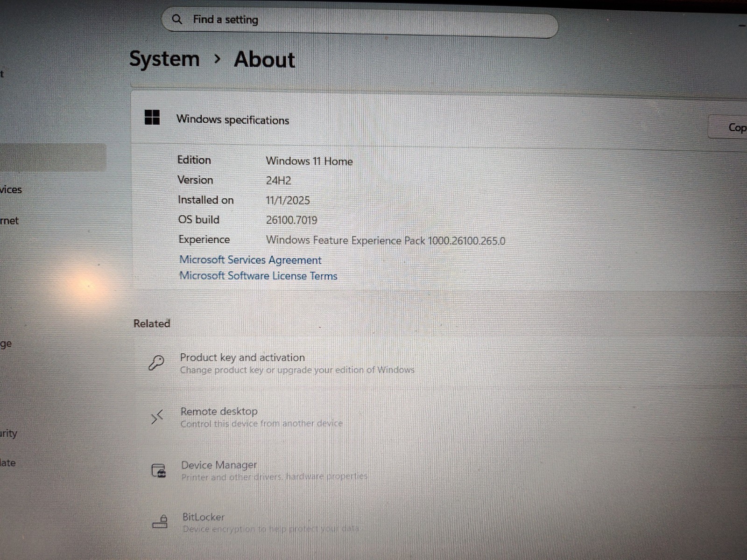Click the Windows logo icon in specifications
Viewport: 747px width, 560px height.
(152, 118)
